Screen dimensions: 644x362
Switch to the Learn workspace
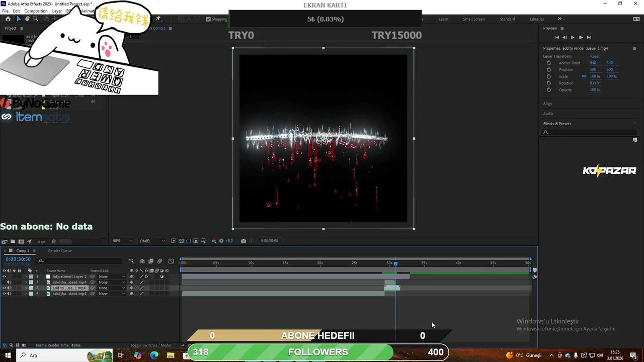[x=443, y=19]
